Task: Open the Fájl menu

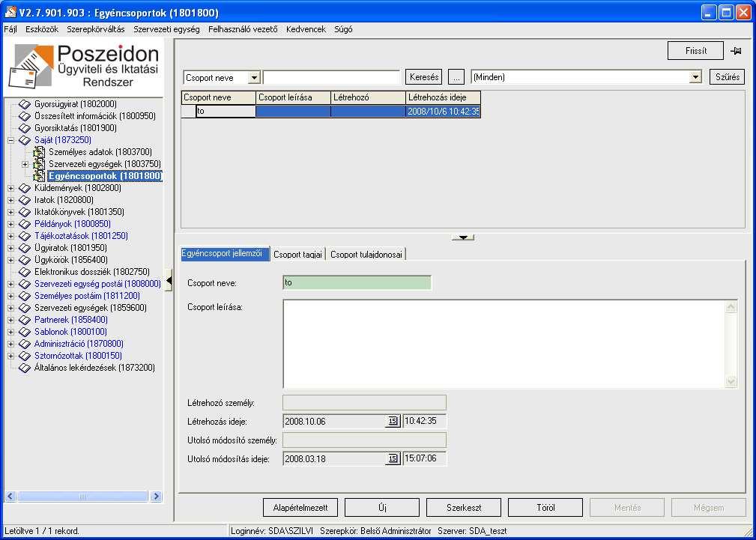Action: pos(10,29)
